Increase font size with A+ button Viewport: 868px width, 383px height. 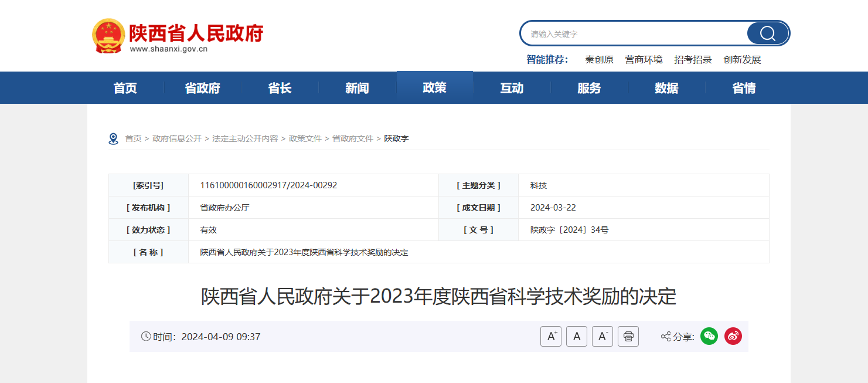pyautogui.click(x=551, y=337)
